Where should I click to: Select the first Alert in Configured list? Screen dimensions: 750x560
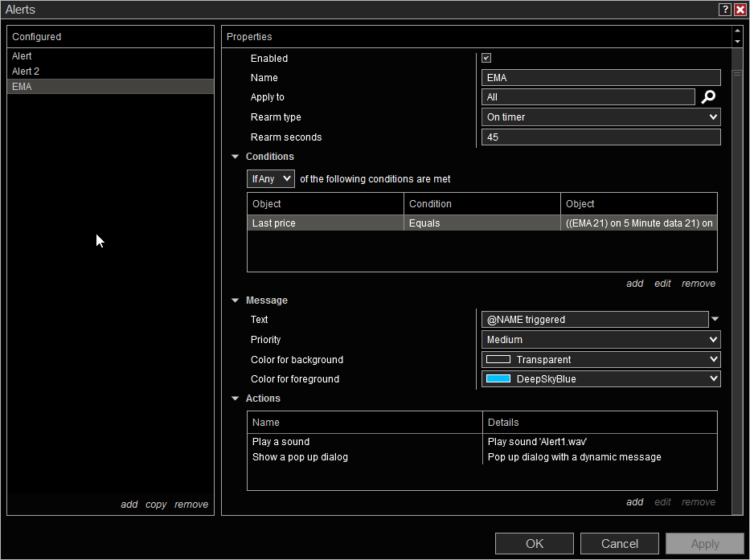(22, 56)
